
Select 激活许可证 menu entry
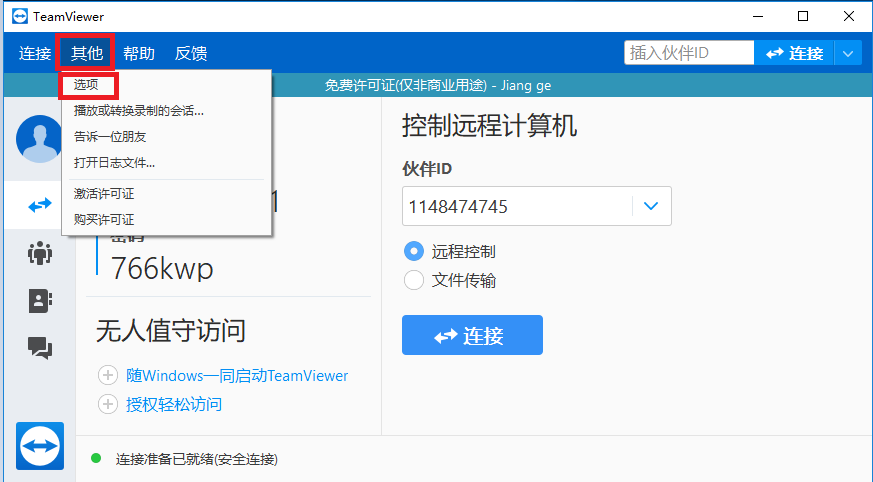pyautogui.click(x=104, y=194)
